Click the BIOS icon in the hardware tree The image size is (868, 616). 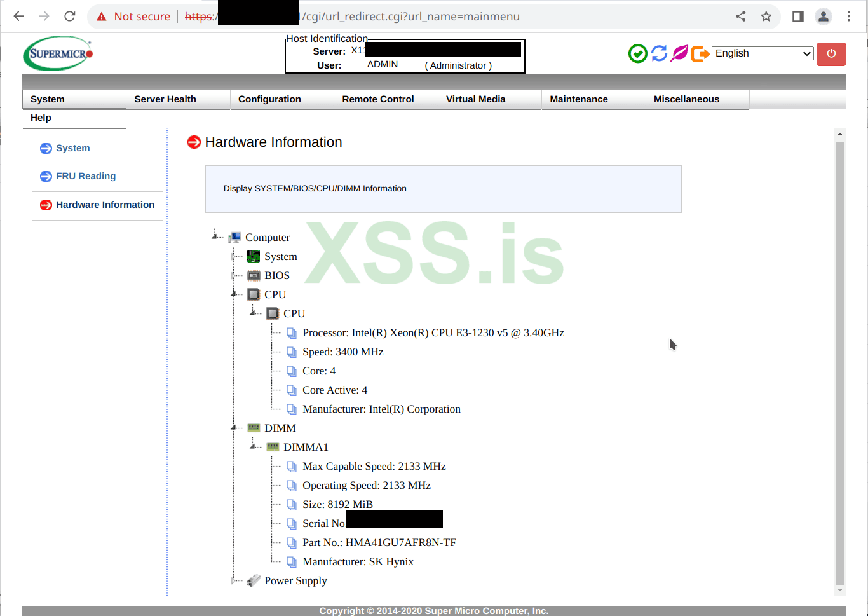(254, 275)
